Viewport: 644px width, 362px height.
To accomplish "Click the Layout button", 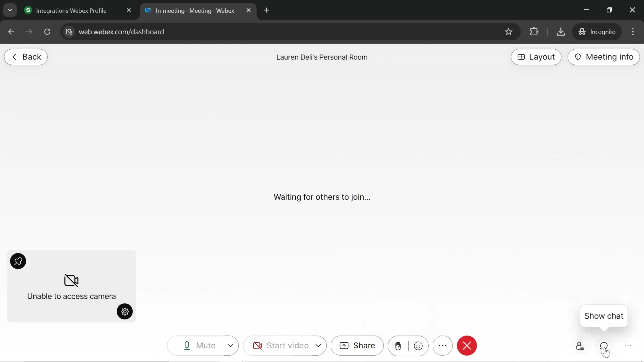I will 536,57.
